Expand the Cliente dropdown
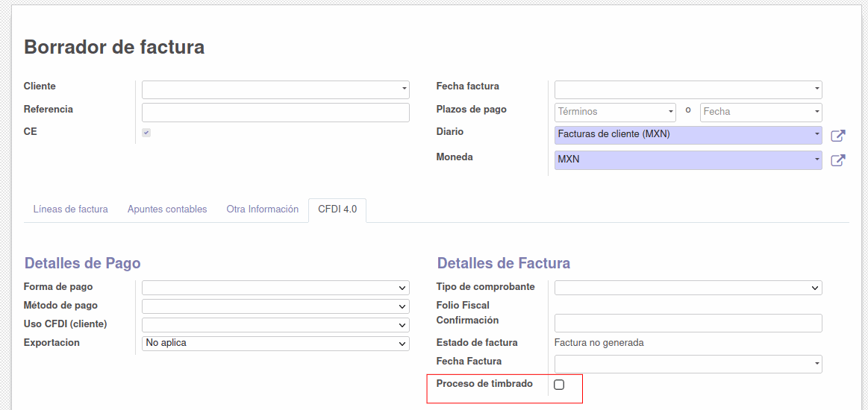Viewport: 868px width, 410px height. [275, 89]
